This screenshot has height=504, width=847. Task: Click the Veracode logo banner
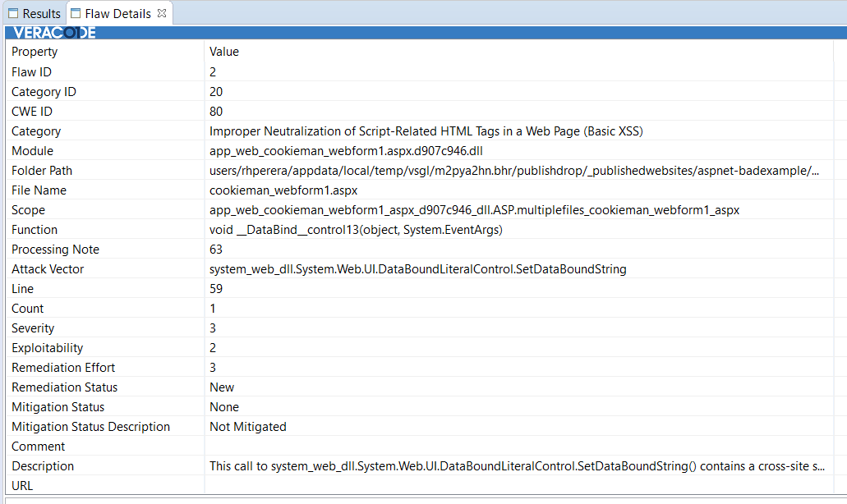[54, 33]
